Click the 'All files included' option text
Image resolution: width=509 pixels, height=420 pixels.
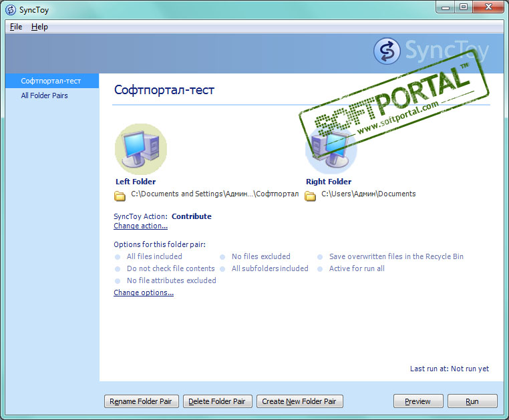[154, 256]
